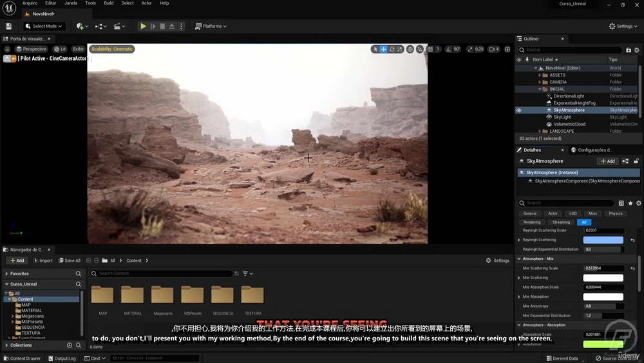Click the Import button in Content Browser
This screenshot has width=644, height=363.
point(43,260)
